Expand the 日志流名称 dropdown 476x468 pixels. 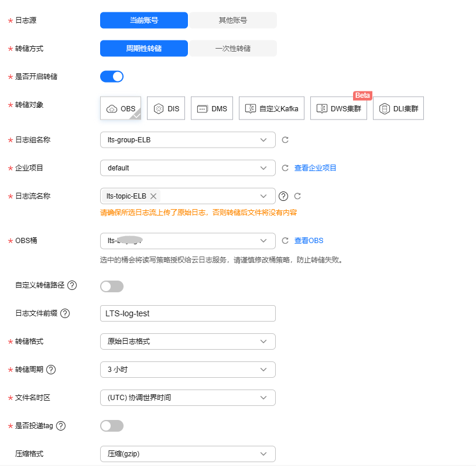point(263,196)
